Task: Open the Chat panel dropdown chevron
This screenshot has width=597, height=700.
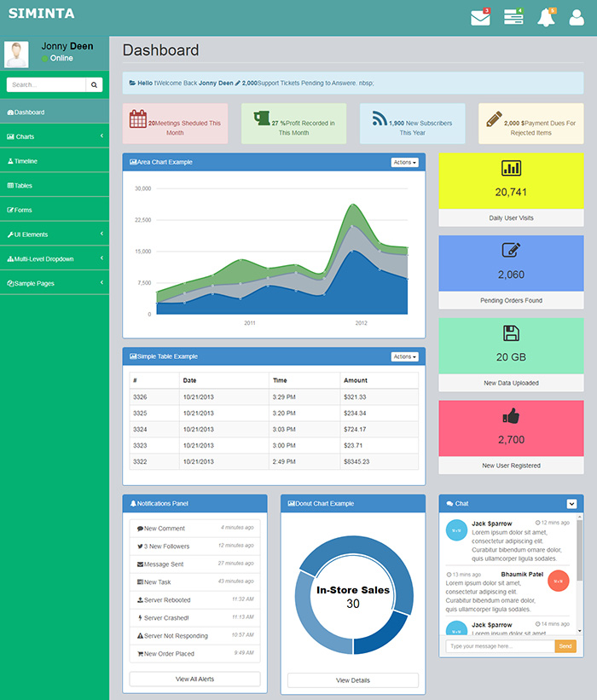Action: (x=571, y=504)
